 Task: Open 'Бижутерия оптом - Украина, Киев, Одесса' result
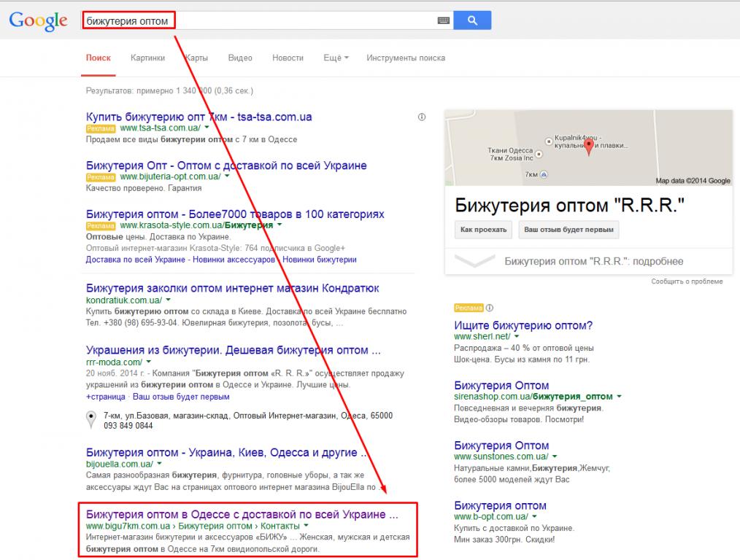click(226, 453)
